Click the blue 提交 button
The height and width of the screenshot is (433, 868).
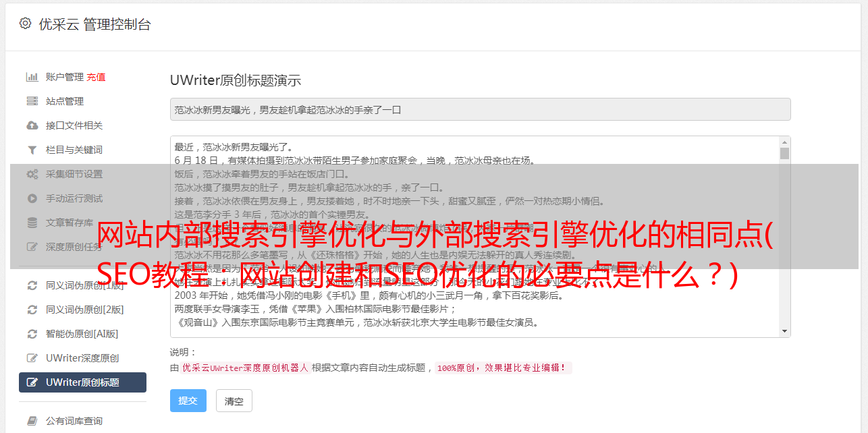pyautogui.click(x=188, y=401)
